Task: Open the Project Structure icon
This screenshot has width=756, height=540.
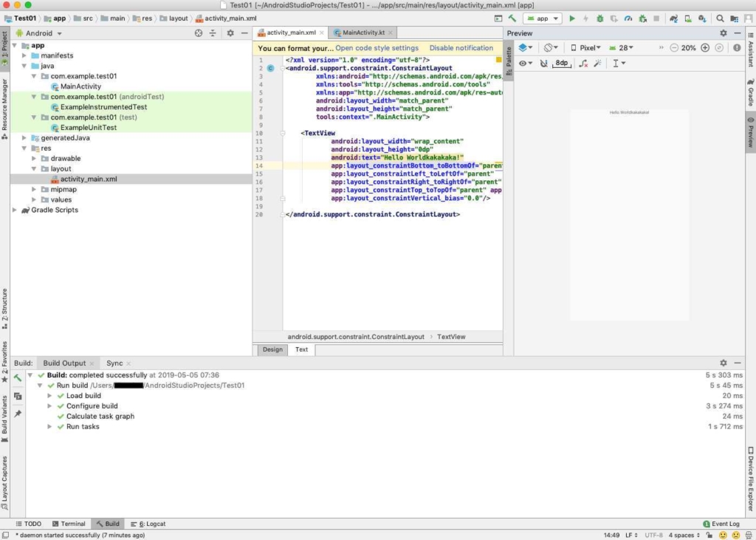Action: pyautogui.click(x=735, y=18)
